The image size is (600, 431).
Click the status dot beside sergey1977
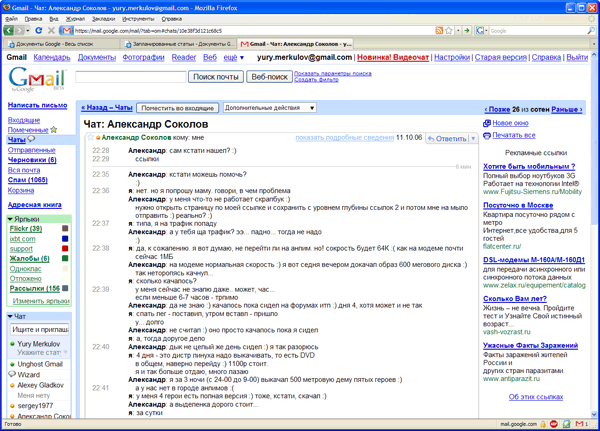tap(13, 406)
